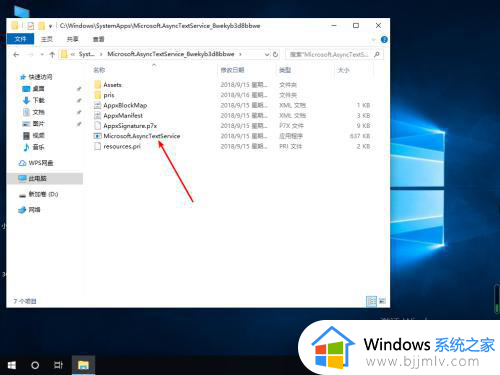Go back with the left arrow button
Screen dimensions: 500x375
(x=16, y=54)
